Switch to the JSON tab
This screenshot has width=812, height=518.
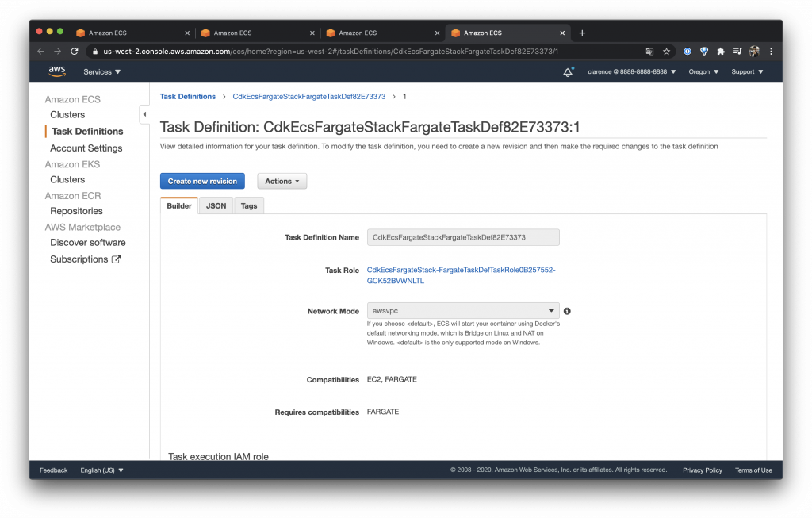[x=216, y=205]
